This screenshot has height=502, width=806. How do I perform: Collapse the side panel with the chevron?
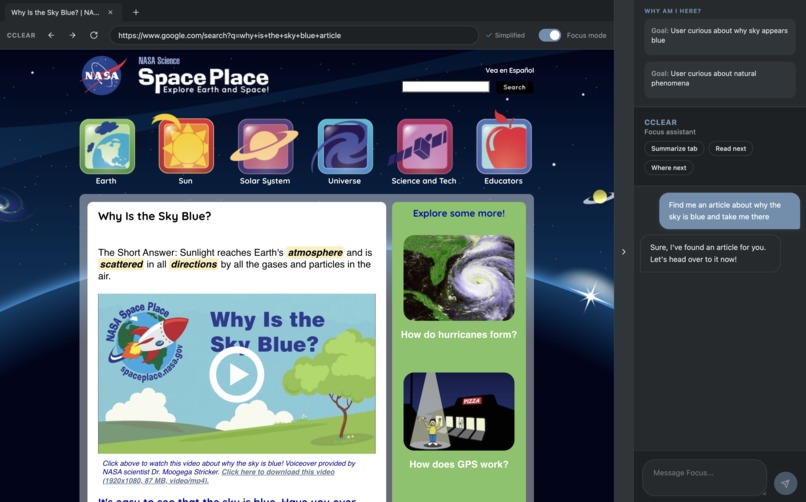point(624,252)
